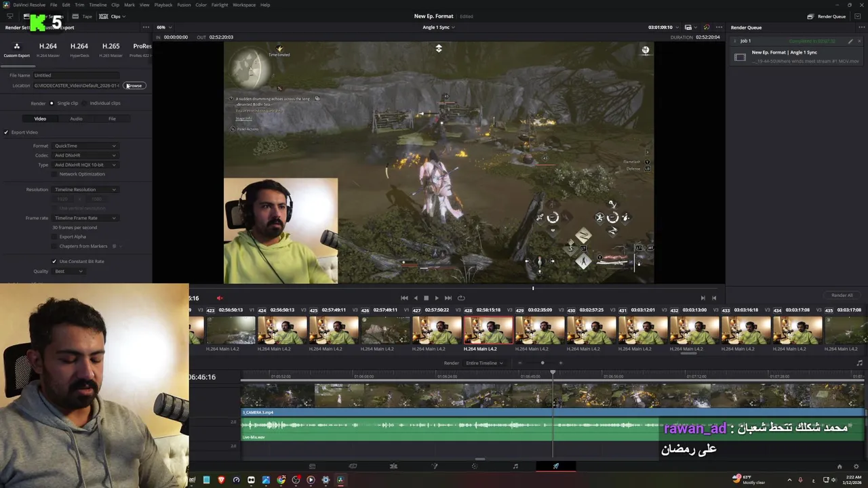Edit Job 1 with pencil icon
This screenshot has width=868, height=488.
850,41
